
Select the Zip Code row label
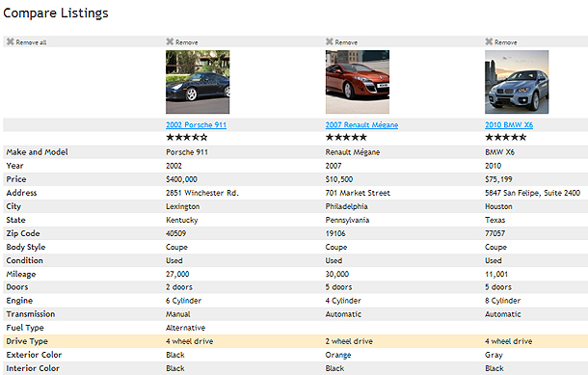click(23, 233)
